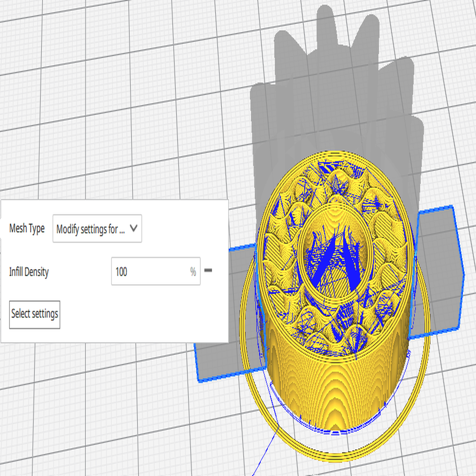Click the chevron arrow in Mesh Type box
This screenshot has height=476, width=476.
tap(133, 228)
